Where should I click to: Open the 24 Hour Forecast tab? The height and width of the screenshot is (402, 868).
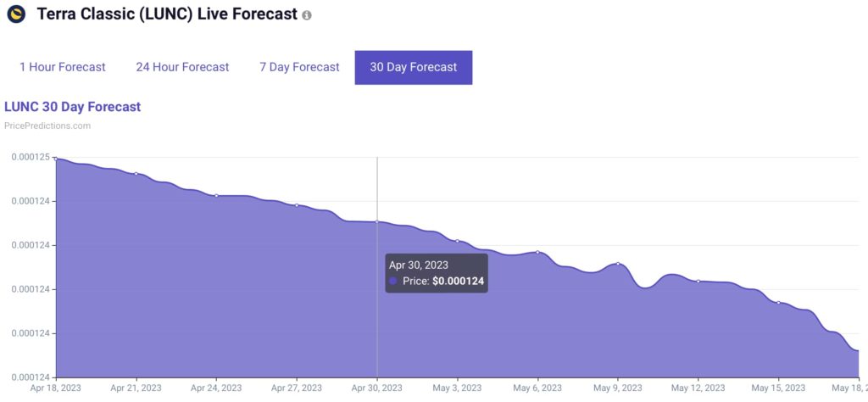(182, 67)
